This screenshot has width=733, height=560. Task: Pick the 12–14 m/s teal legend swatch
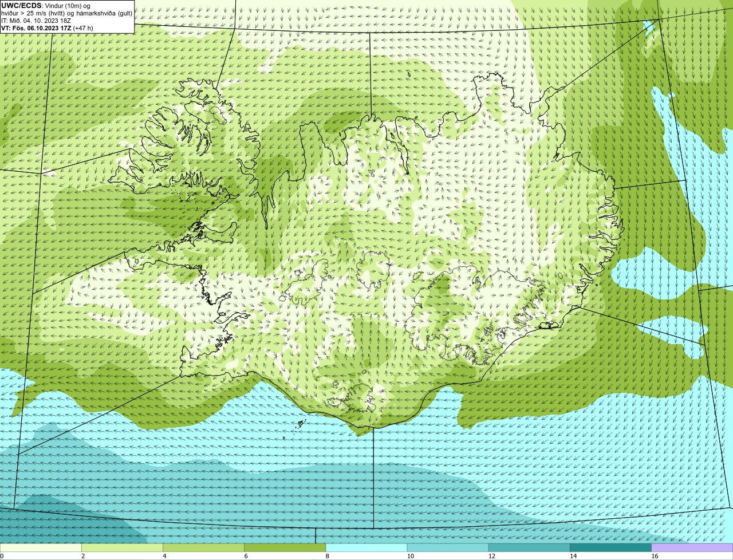click(x=529, y=547)
